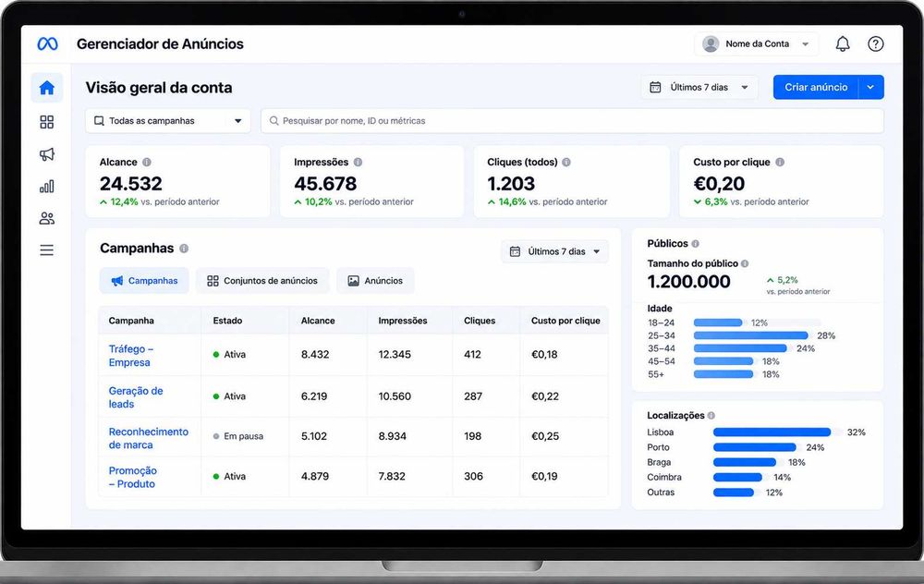The width and height of the screenshot is (924, 584).
Task: Click the Campanha column header
Action: click(131, 321)
